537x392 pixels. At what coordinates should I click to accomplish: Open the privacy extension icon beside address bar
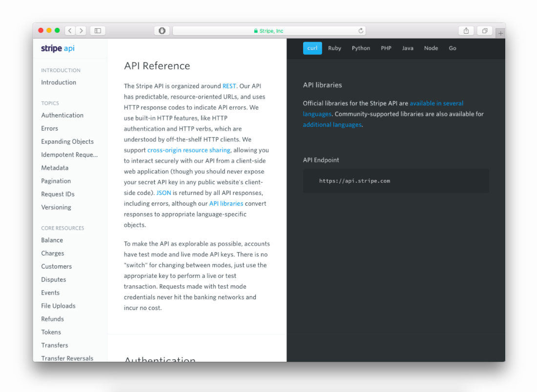point(162,30)
